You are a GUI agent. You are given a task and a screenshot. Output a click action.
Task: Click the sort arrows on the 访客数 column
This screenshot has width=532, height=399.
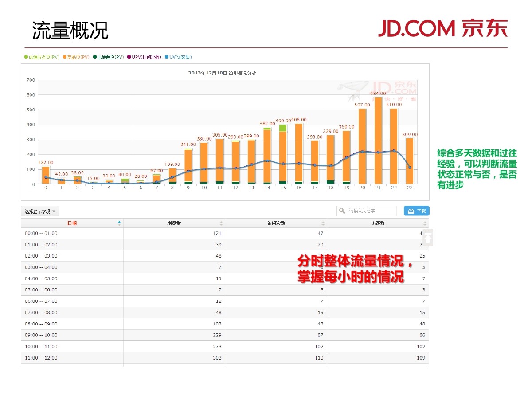(425, 223)
